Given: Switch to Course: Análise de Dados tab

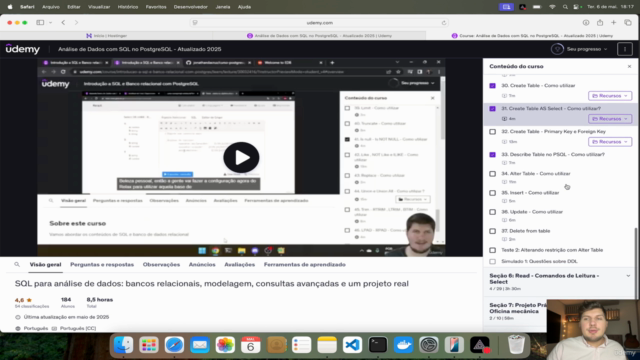Looking at the screenshot, I should click(532, 36).
